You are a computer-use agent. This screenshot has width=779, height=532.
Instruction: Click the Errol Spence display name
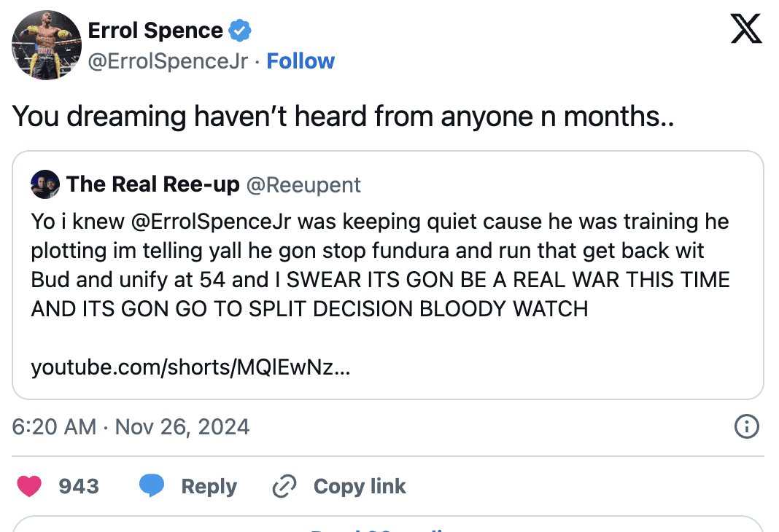[x=155, y=31]
